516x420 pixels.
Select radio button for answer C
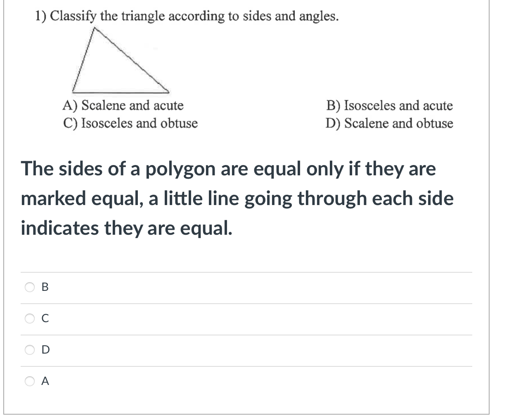pyautogui.click(x=29, y=319)
